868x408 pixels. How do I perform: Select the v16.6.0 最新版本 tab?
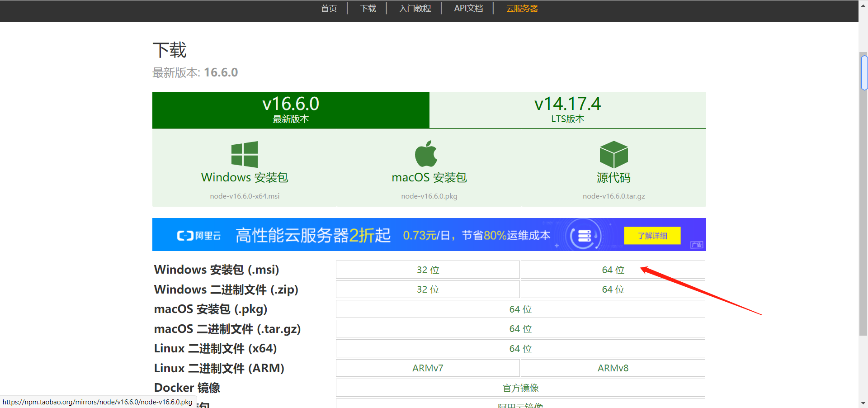pos(291,110)
